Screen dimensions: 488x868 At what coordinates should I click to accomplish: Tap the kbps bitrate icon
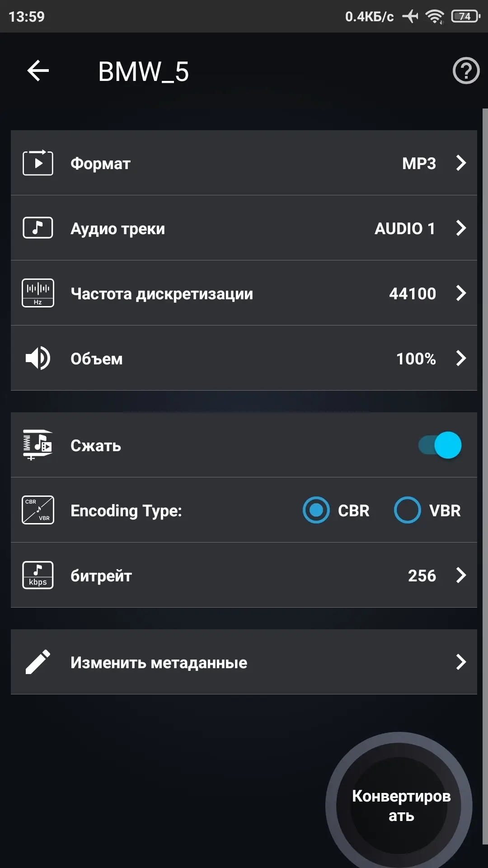click(38, 575)
